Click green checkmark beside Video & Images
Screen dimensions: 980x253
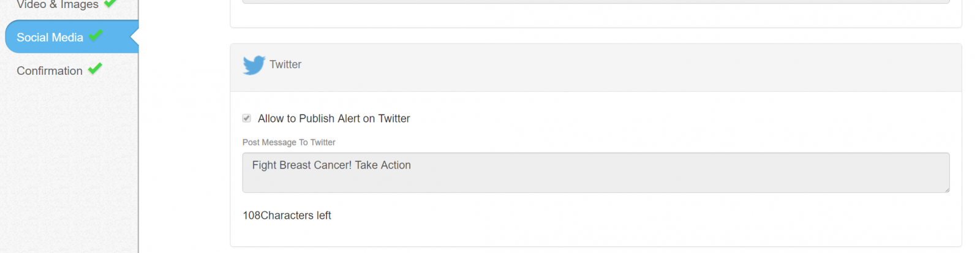(110, 3)
